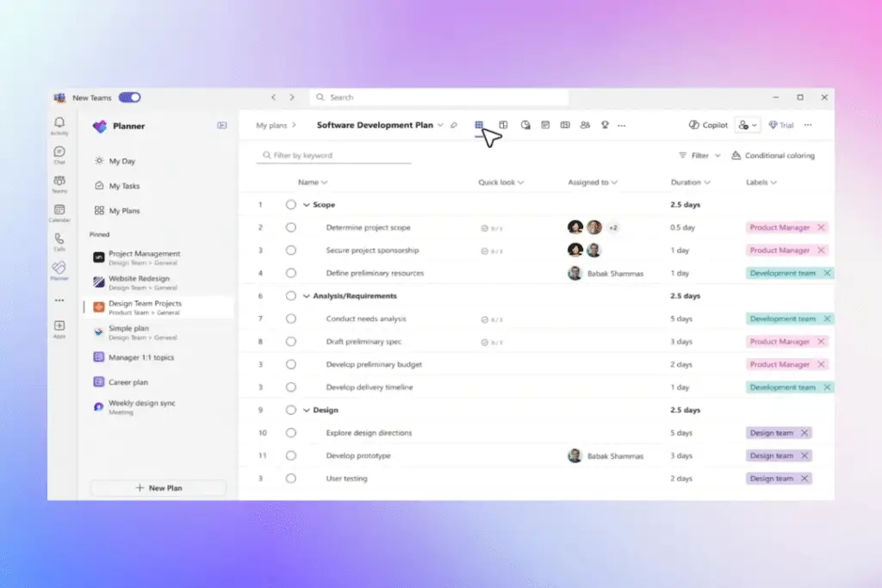Open Activity bell in Teams sidebar
Image resolution: width=882 pixels, height=588 pixels.
(x=59, y=125)
